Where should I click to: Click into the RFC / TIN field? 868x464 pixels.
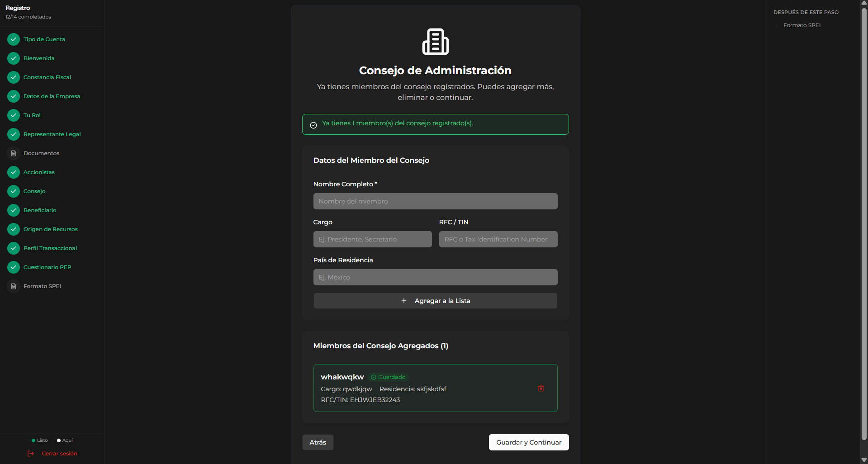[x=498, y=239]
